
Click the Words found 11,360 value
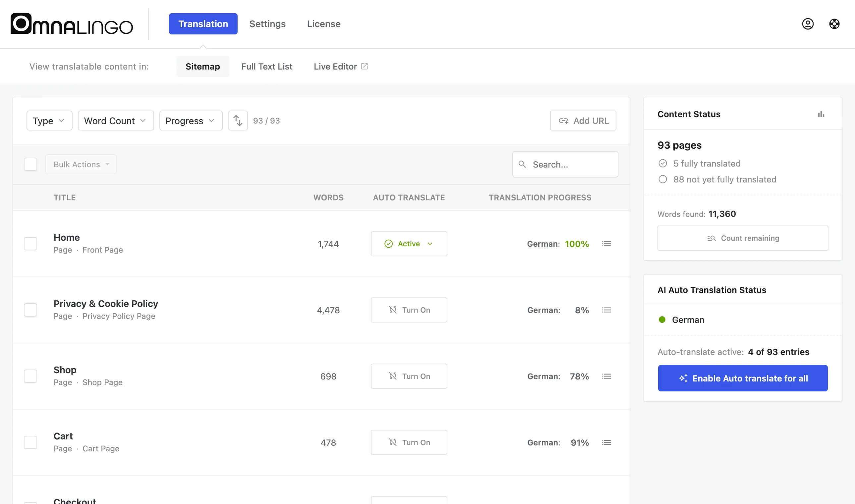[722, 214]
